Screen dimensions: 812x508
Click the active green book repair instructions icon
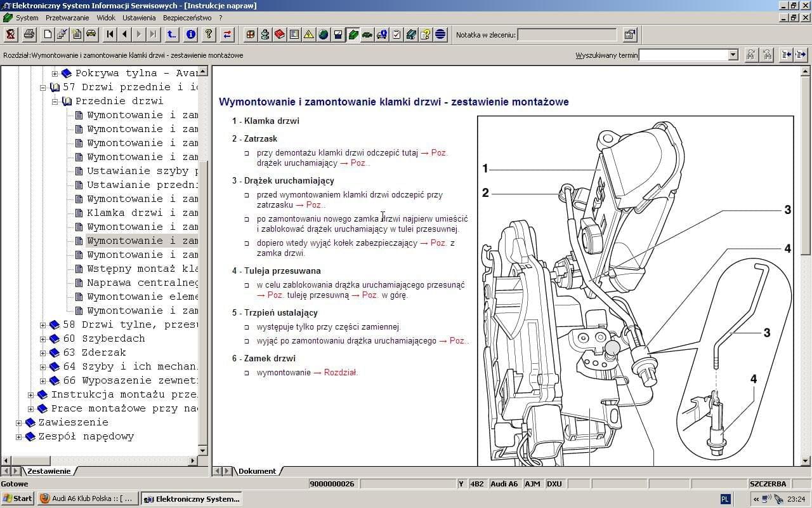[x=353, y=34]
